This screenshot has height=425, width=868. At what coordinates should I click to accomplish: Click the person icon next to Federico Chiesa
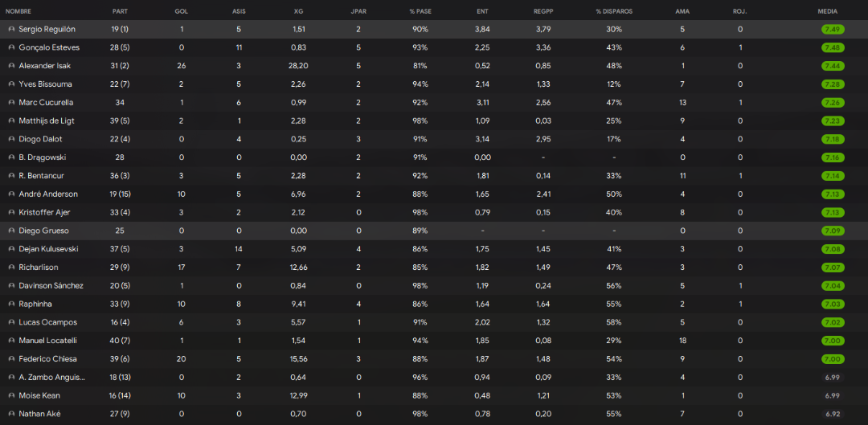(x=11, y=359)
